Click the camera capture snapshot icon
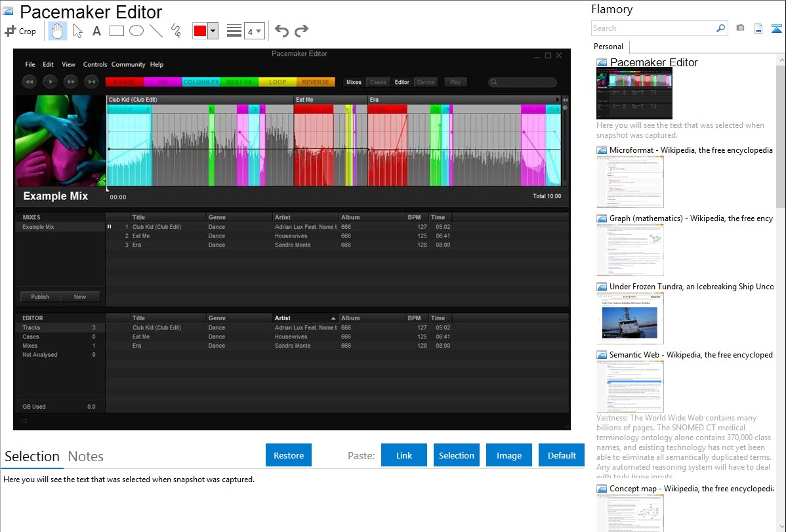Screen dimensions: 786x532 coord(740,28)
